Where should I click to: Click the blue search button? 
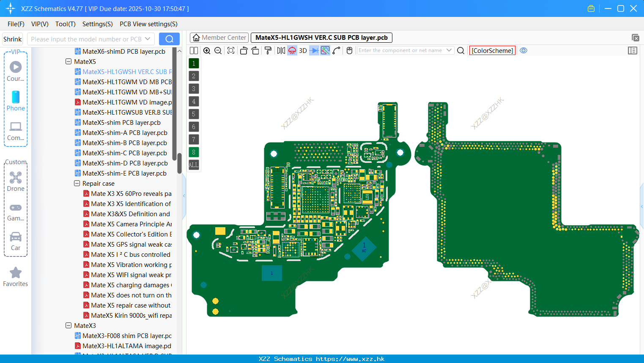coord(169,39)
